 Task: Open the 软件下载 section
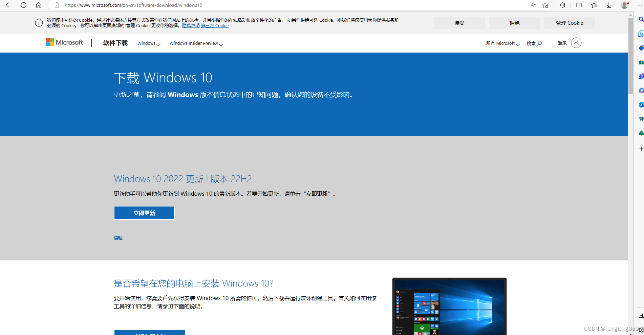115,43
